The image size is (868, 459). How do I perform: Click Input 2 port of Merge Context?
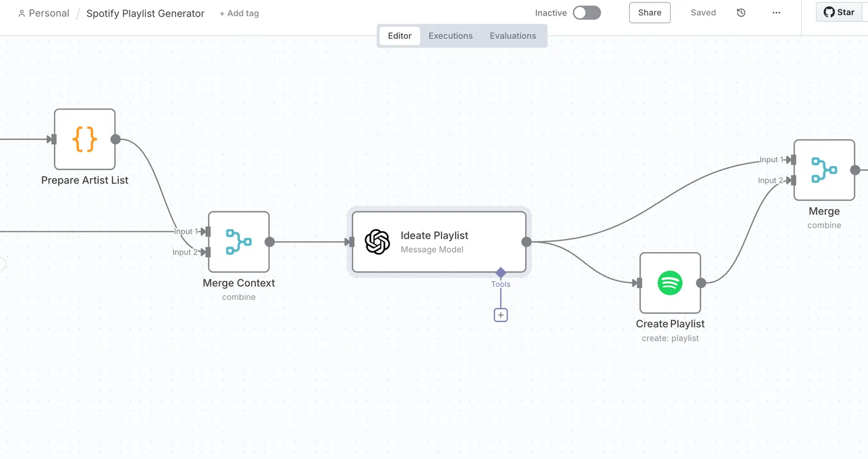click(208, 252)
